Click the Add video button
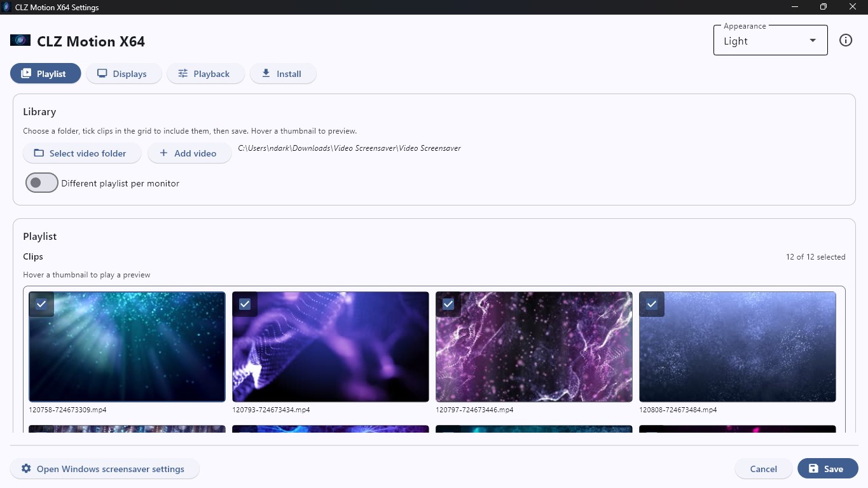The width and height of the screenshot is (868, 488). pos(189,153)
